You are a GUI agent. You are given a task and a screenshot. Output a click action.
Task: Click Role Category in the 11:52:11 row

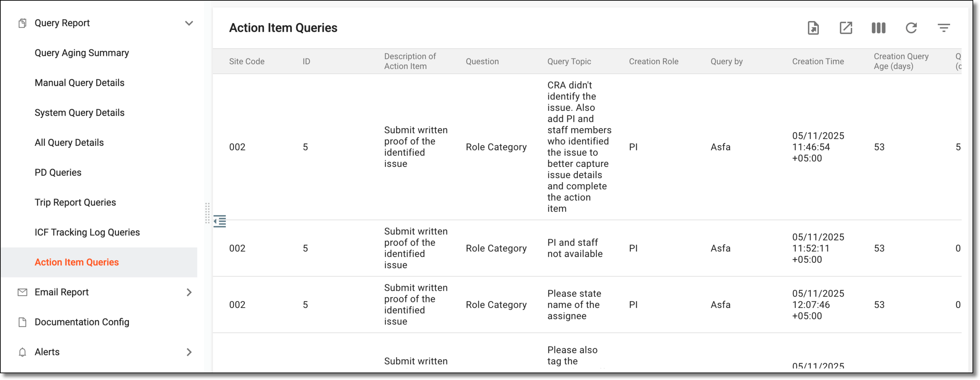[496, 248]
